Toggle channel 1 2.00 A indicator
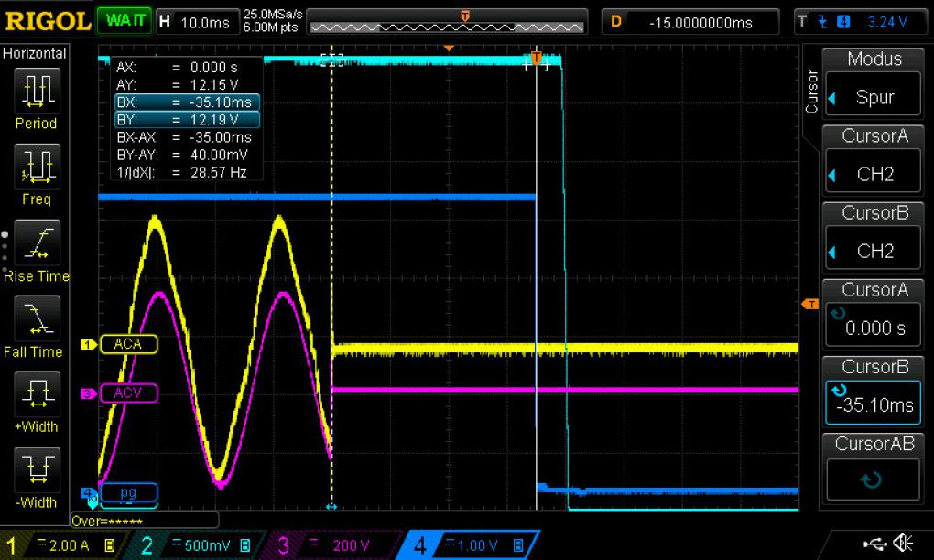This screenshot has width=934, height=560. click(60, 545)
